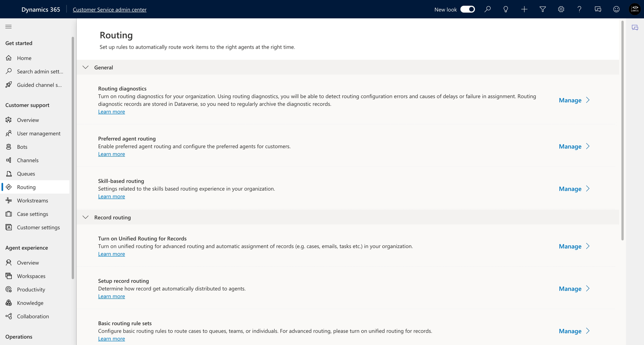Screen dimensions: 644x345
Task: Collapse the Record routing section
Action: 85,217
